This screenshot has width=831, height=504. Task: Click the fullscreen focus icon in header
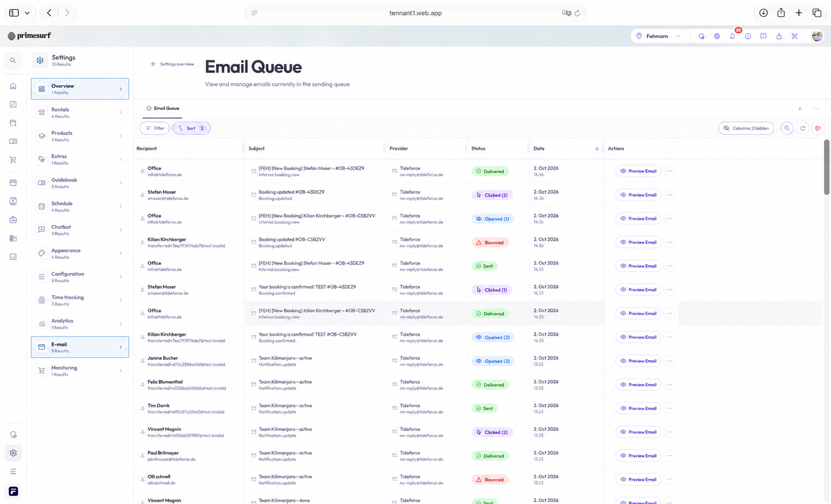click(794, 36)
